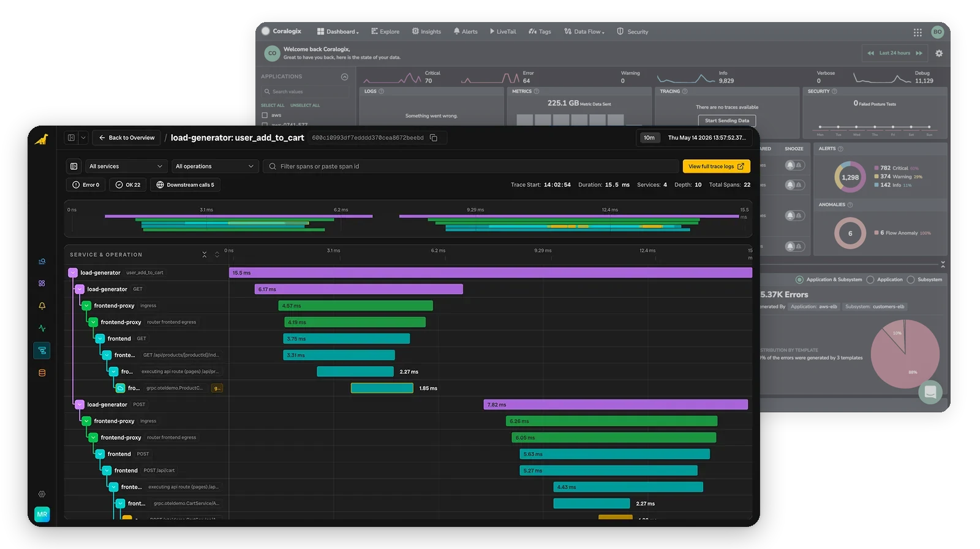
Task: Open the green pulse icon in the trace sidebar
Action: click(x=42, y=328)
